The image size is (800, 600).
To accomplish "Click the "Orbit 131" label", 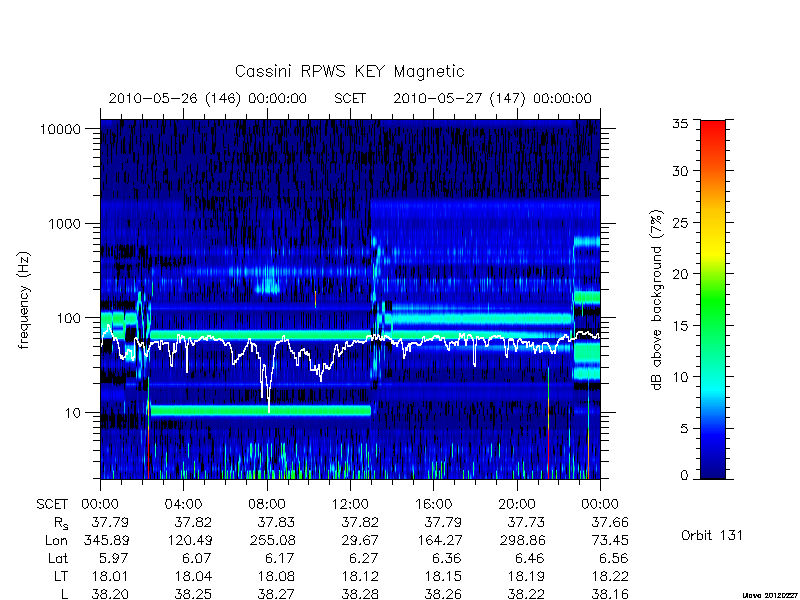I will (x=712, y=535).
